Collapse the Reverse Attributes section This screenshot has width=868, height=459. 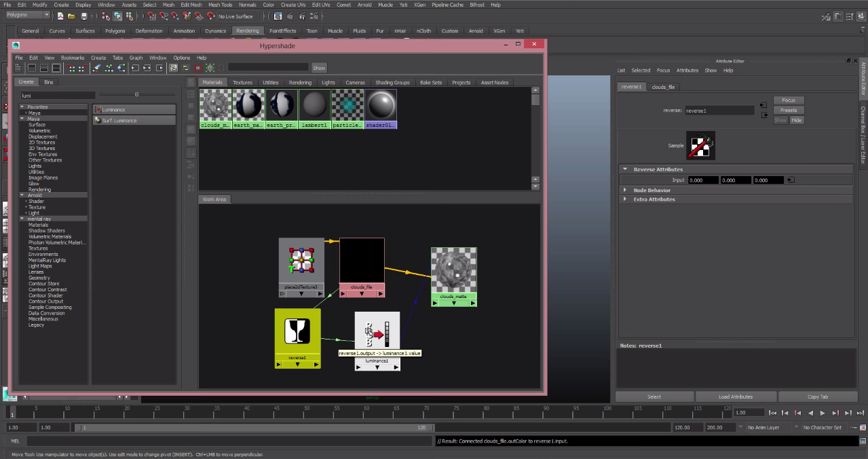(x=625, y=169)
